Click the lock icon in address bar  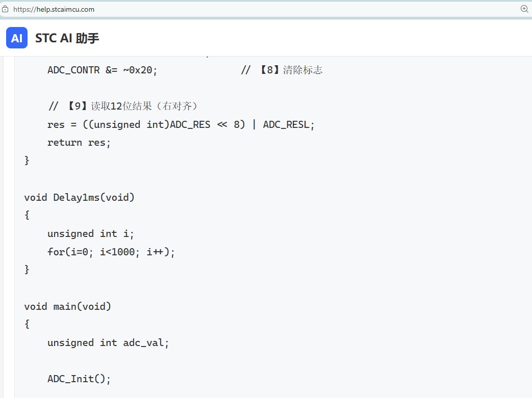5,9
